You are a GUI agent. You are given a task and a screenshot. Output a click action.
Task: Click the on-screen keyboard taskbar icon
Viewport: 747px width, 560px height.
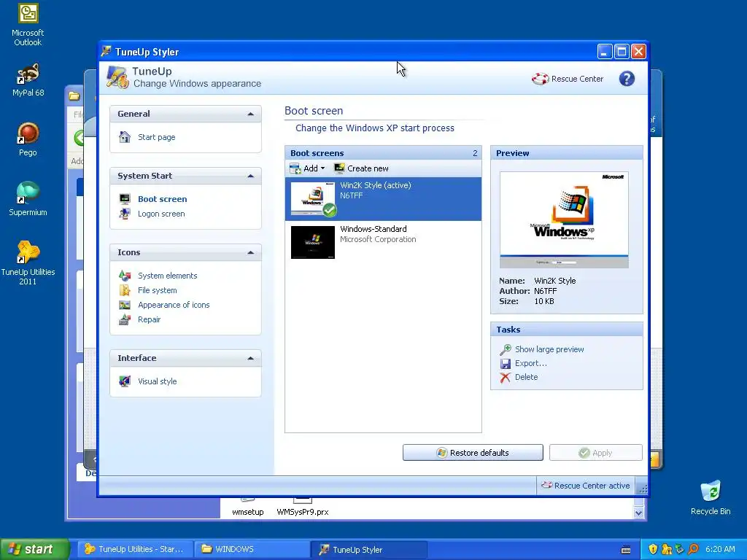click(626, 550)
